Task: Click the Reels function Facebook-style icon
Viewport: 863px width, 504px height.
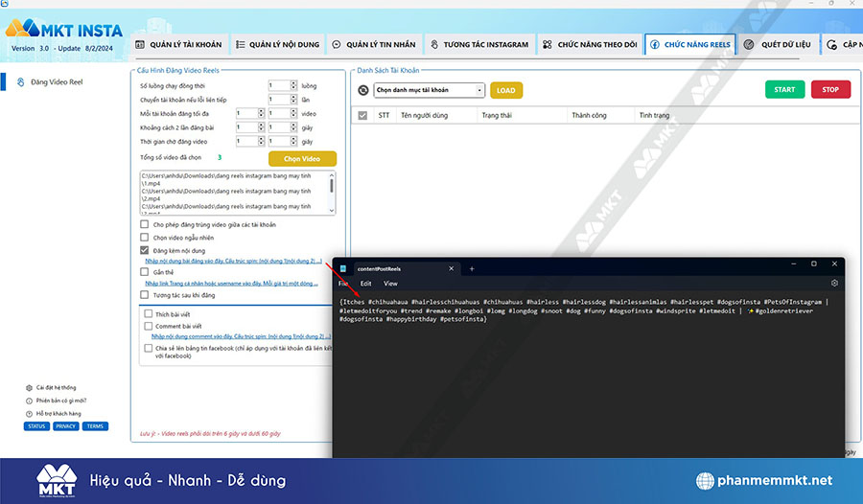Action: click(654, 45)
